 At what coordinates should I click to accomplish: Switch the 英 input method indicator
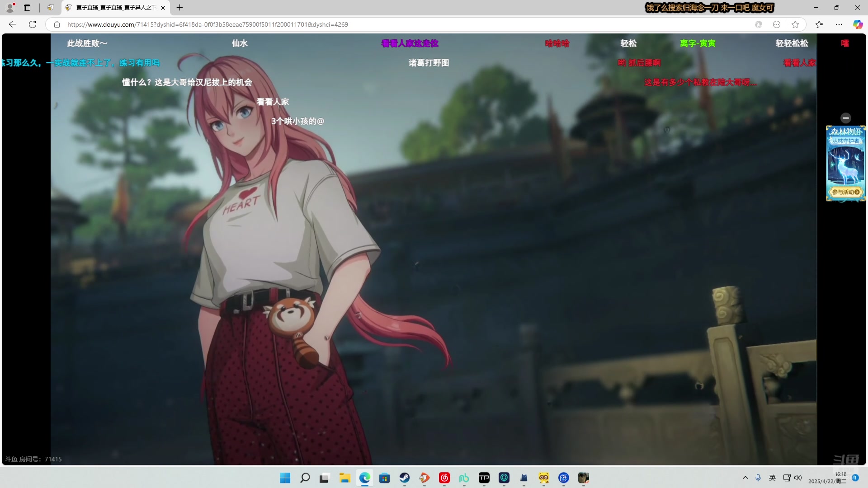point(772,478)
